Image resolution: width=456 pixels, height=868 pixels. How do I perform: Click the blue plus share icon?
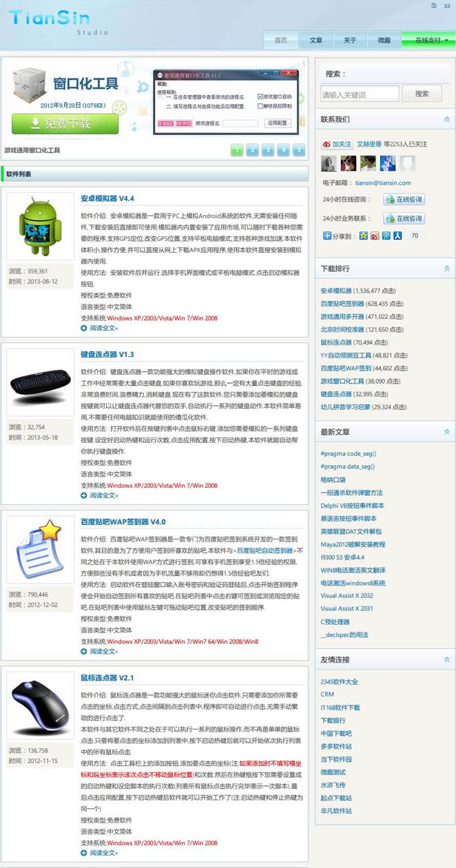point(327,236)
